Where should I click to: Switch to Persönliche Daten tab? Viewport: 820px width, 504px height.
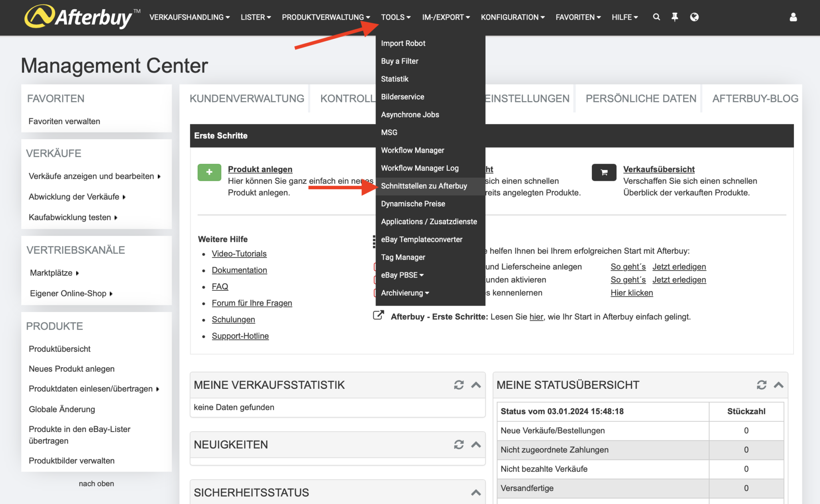(641, 98)
